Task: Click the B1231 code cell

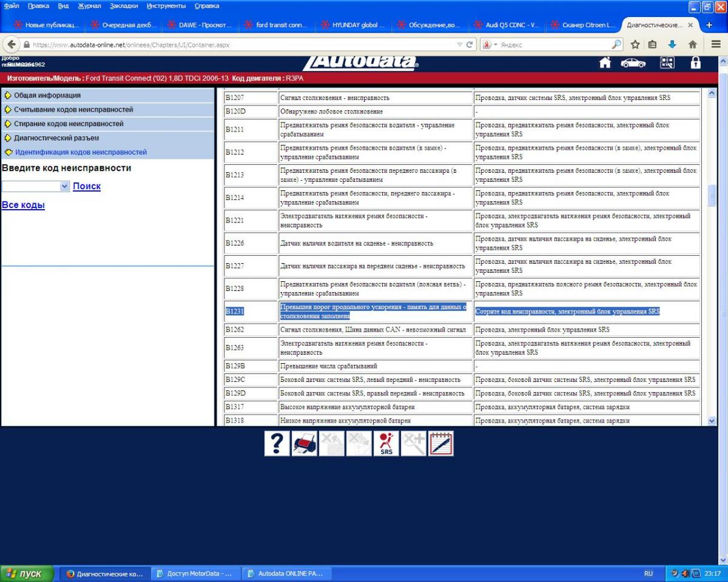Action: point(251,312)
